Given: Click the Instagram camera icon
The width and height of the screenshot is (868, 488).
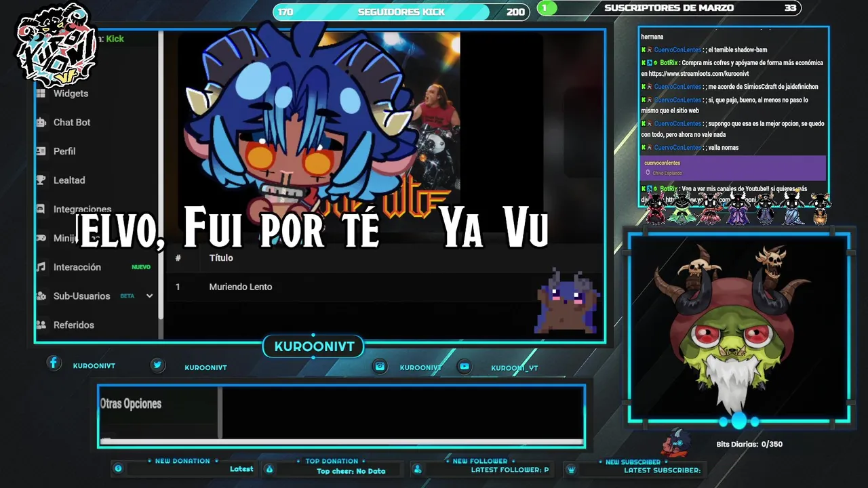Looking at the screenshot, I should pos(380,366).
